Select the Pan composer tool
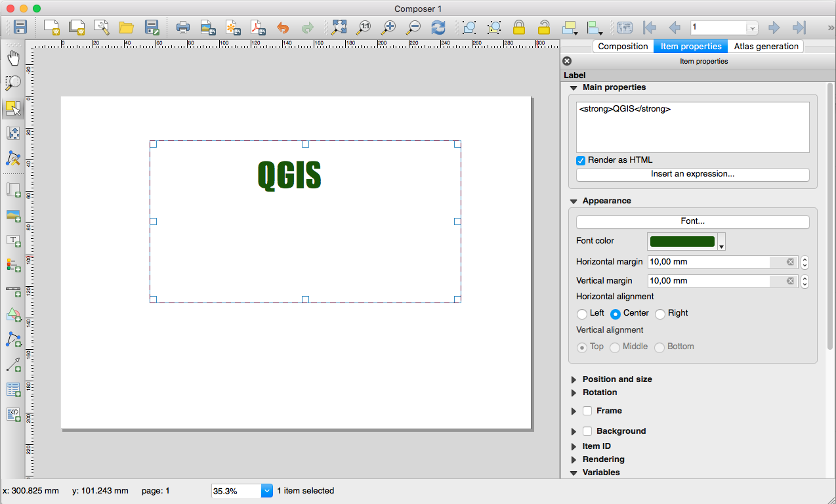The height and width of the screenshot is (504, 836). tap(13, 58)
